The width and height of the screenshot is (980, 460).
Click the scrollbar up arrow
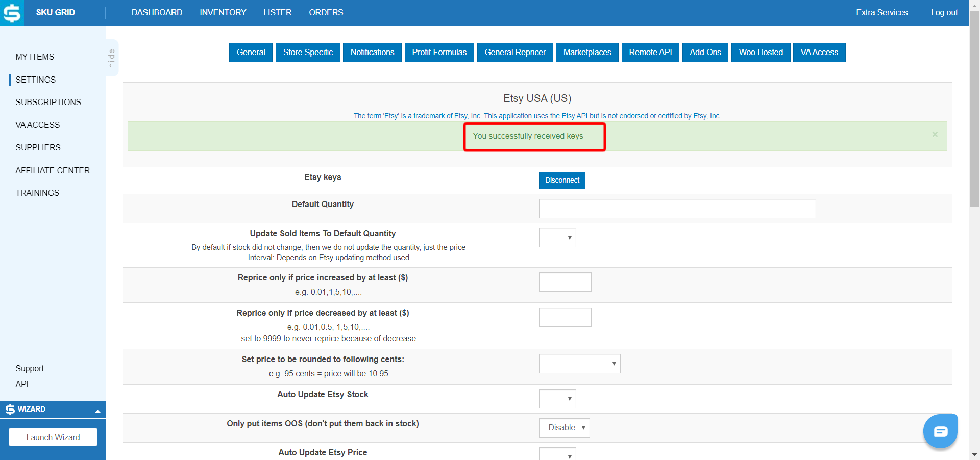click(x=974, y=5)
